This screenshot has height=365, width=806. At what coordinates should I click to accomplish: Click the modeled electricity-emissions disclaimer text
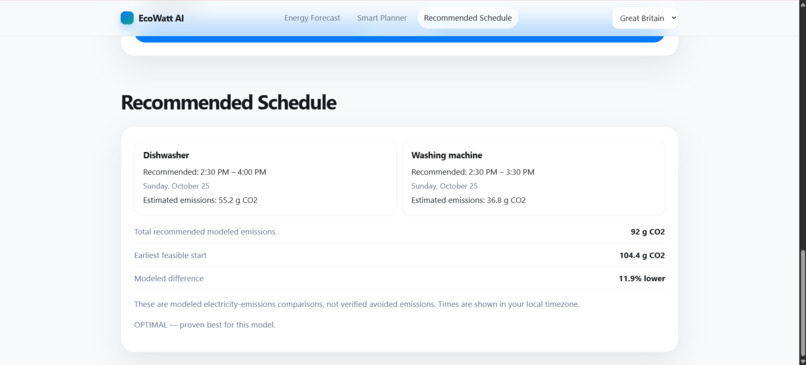[x=357, y=304]
